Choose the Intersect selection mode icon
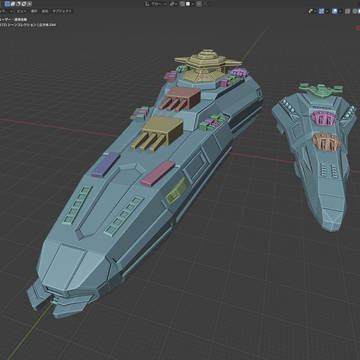 coord(30,4)
